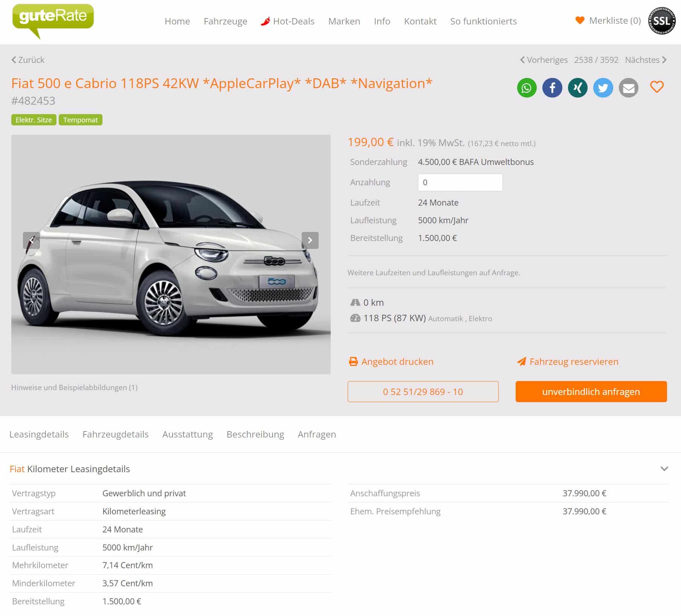Share listing on Xing icon
681x616 pixels.
click(x=577, y=88)
